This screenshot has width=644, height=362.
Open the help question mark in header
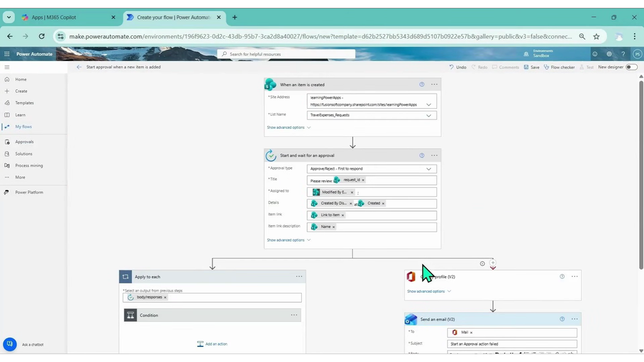[x=623, y=54]
